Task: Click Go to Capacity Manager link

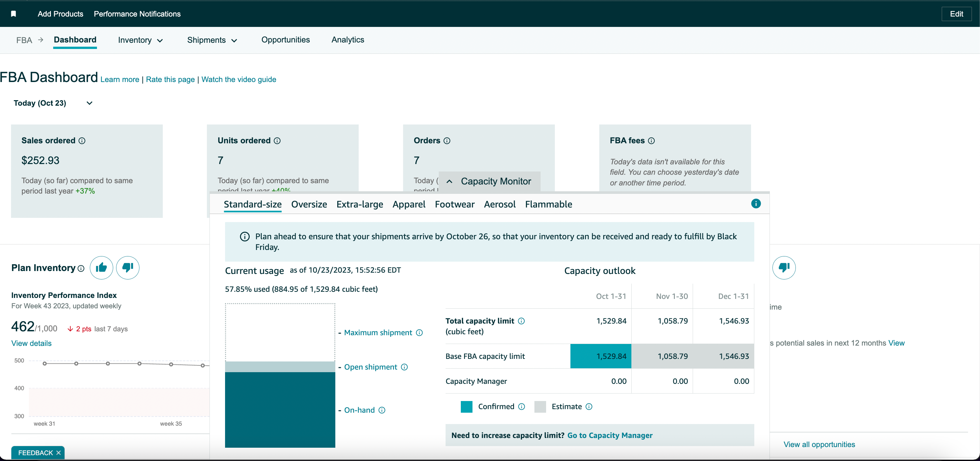Action: tap(610, 435)
